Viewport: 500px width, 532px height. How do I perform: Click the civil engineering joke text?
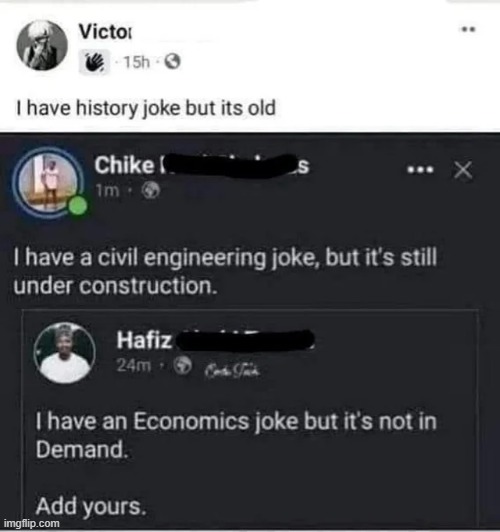(x=225, y=271)
